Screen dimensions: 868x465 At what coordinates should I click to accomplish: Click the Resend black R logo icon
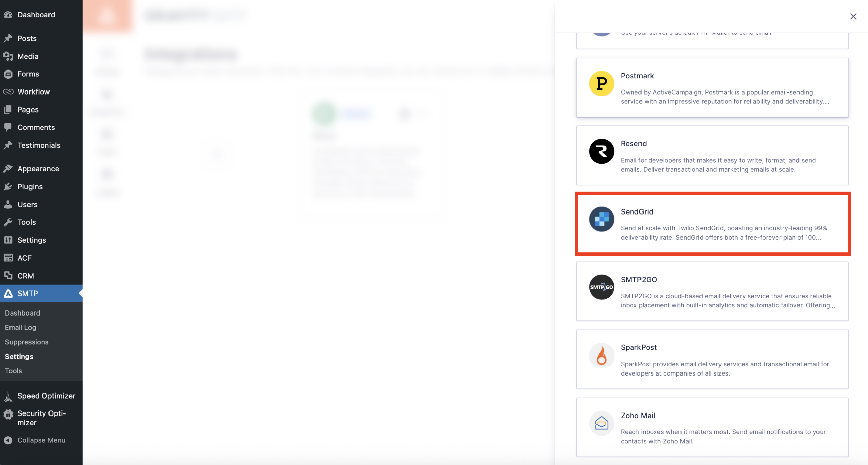601,151
